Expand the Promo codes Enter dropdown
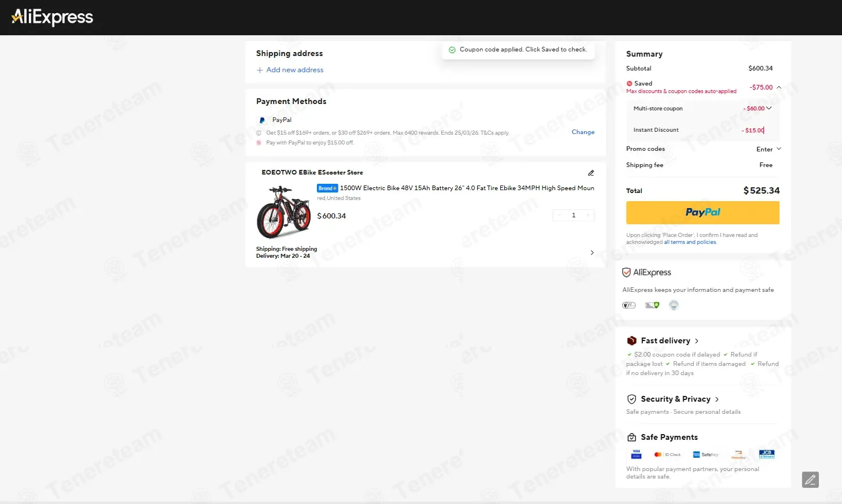 tap(769, 149)
